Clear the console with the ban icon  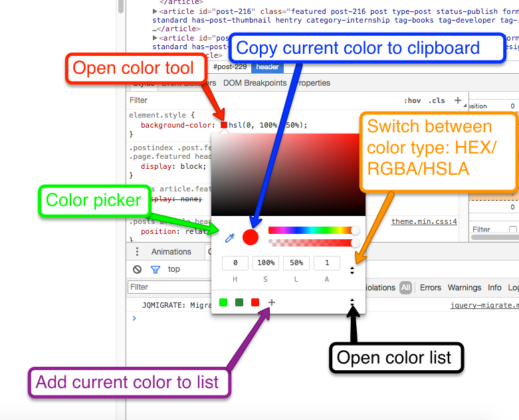coord(137,269)
